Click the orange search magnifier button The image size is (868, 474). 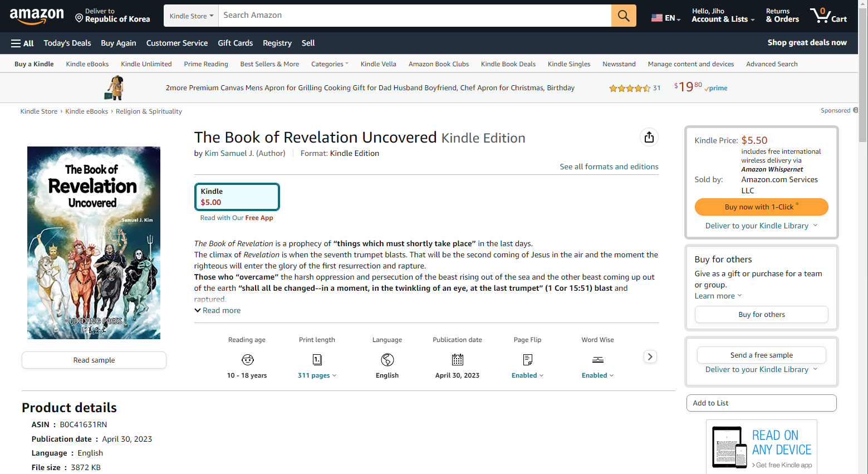tap(624, 16)
